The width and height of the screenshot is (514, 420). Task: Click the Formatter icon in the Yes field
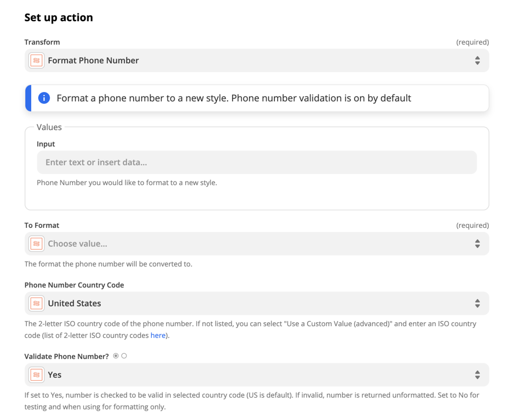[36, 374]
